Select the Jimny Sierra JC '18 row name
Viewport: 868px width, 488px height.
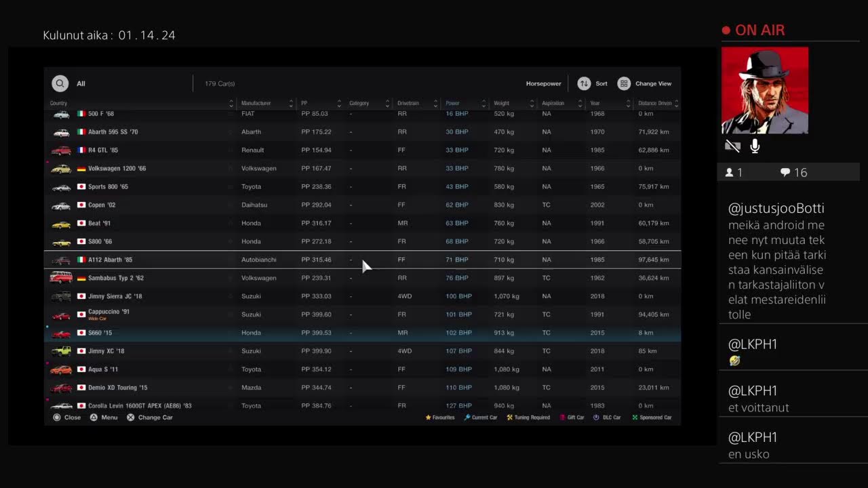[115, 296]
